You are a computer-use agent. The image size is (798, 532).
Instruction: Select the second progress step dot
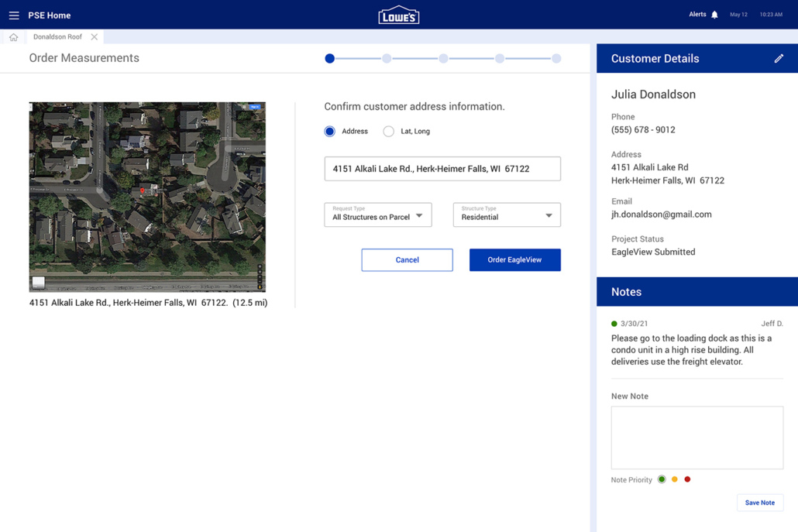[x=387, y=59]
